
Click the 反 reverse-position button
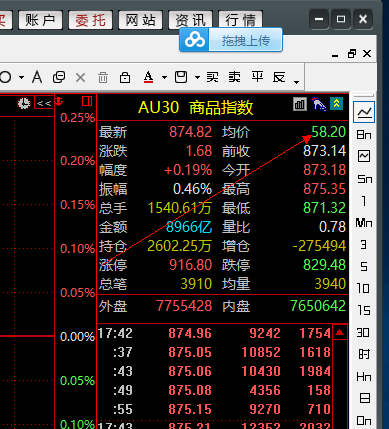tap(279, 77)
